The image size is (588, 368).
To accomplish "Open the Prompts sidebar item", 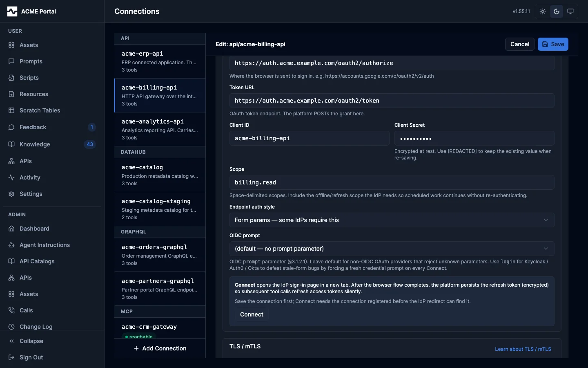I will click(x=52, y=61).
